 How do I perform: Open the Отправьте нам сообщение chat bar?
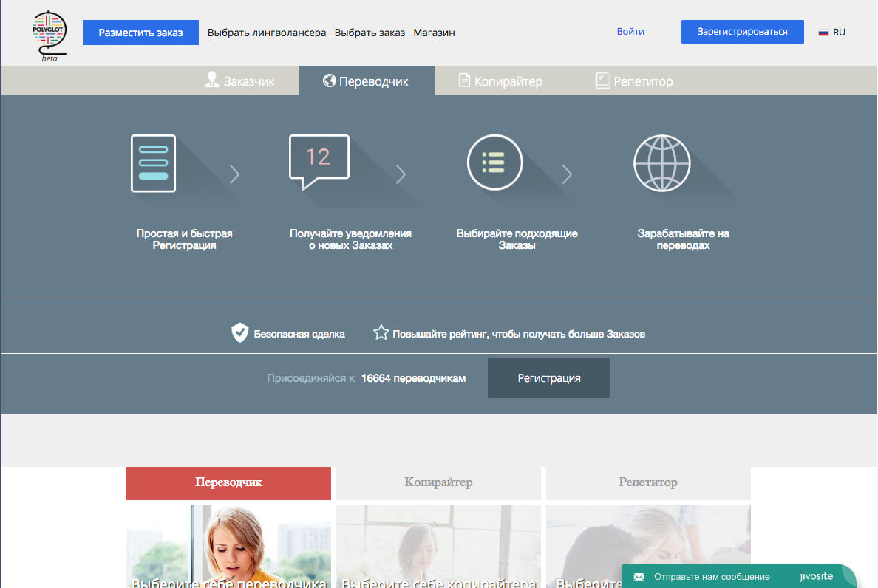738,576
